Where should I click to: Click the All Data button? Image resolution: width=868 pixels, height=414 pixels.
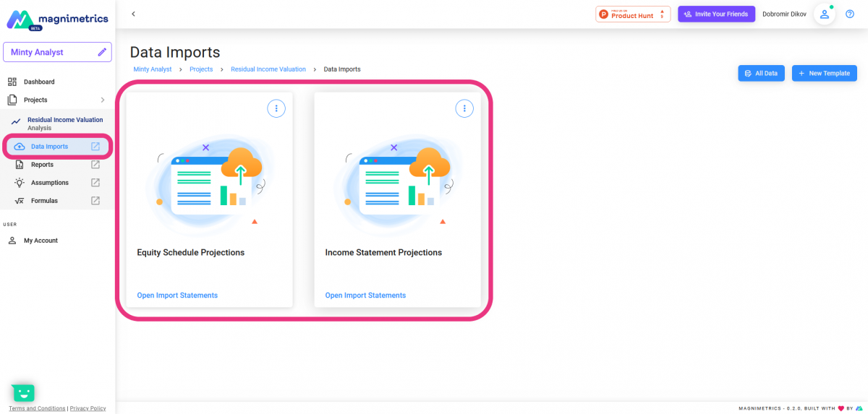click(761, 73)
